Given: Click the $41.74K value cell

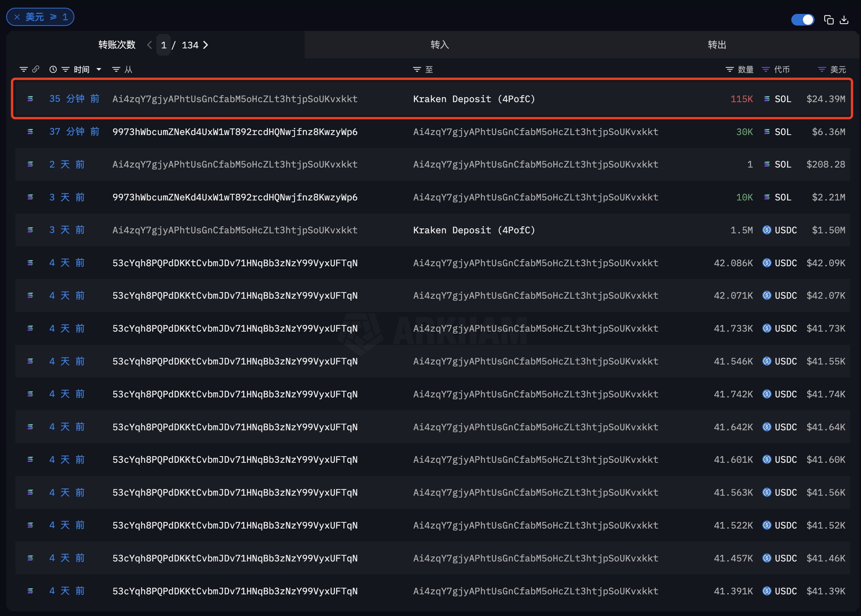Looking at the screenshot, I should (826, 394).
